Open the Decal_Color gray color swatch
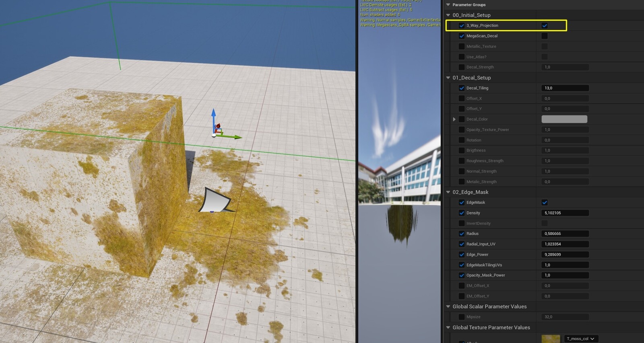This screenshot has width=644, height=343. pos(564,119)
